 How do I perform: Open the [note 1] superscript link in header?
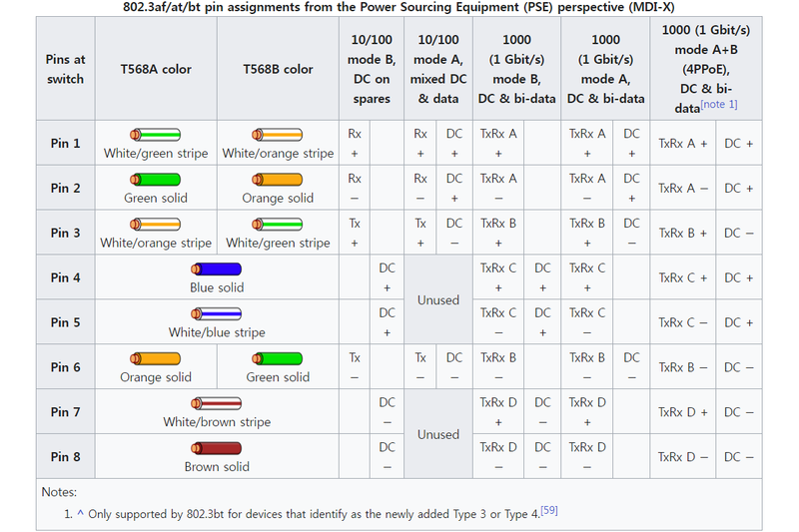point(719,104)
